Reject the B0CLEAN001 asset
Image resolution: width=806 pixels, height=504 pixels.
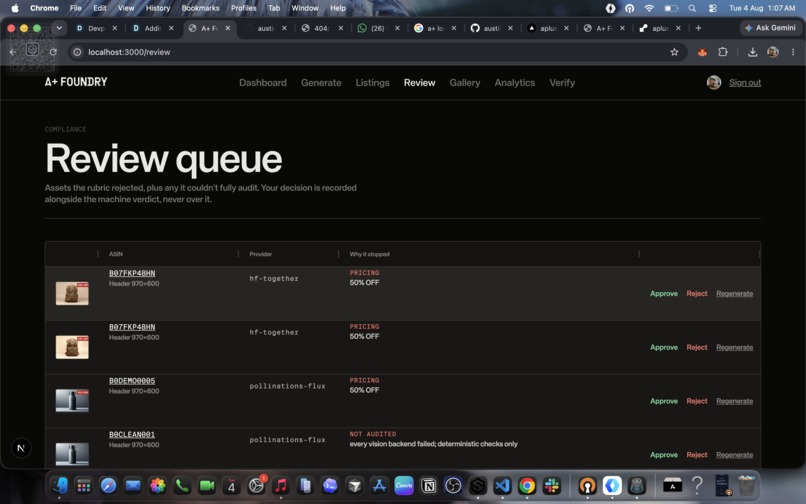tap(697, 455)
